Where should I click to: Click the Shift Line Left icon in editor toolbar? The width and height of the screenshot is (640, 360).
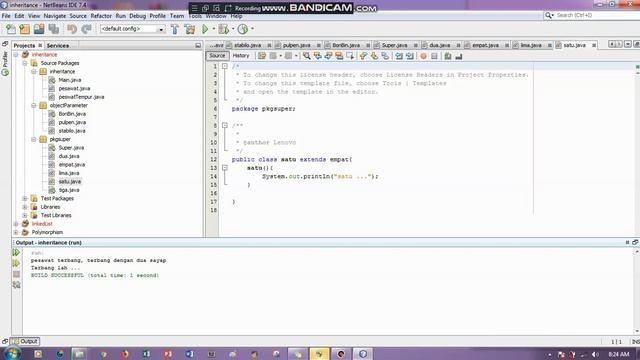point(399,56)
